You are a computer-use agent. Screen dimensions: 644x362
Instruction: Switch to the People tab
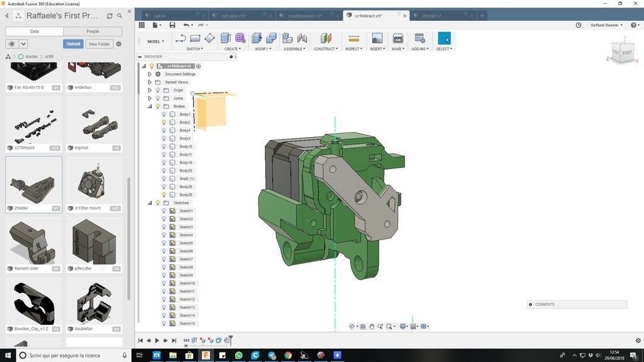coord(92,31)
